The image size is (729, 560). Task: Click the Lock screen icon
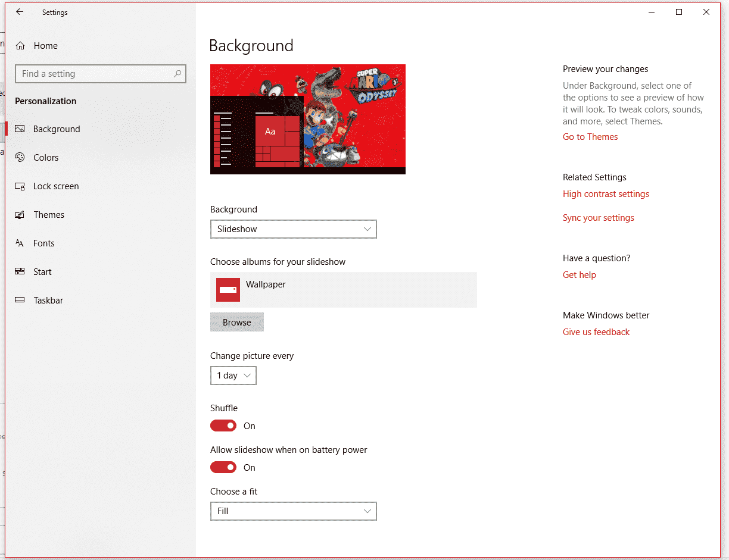(20, 186)
